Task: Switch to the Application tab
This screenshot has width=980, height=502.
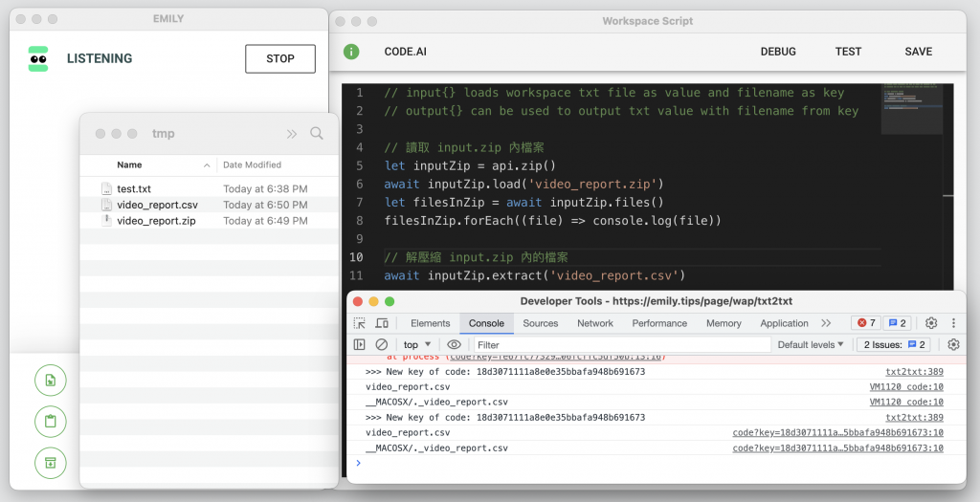Action: click(x=785, y=323)
